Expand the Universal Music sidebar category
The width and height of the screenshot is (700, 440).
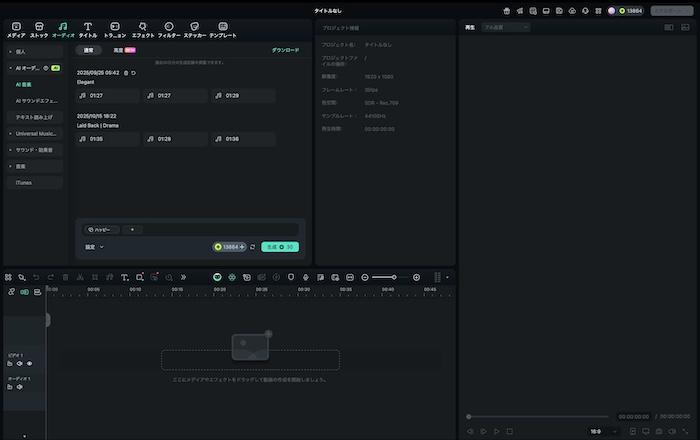[x=33, y=133]
